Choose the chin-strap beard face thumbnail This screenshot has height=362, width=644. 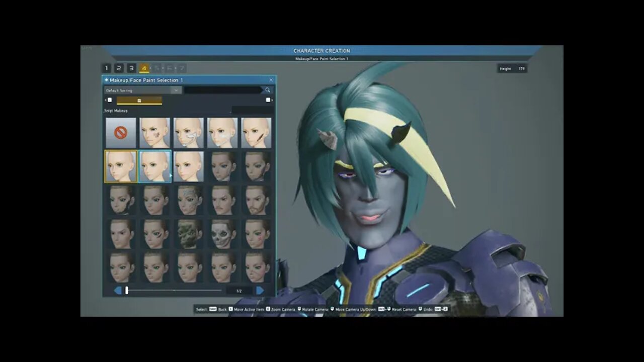click(121, 200)
